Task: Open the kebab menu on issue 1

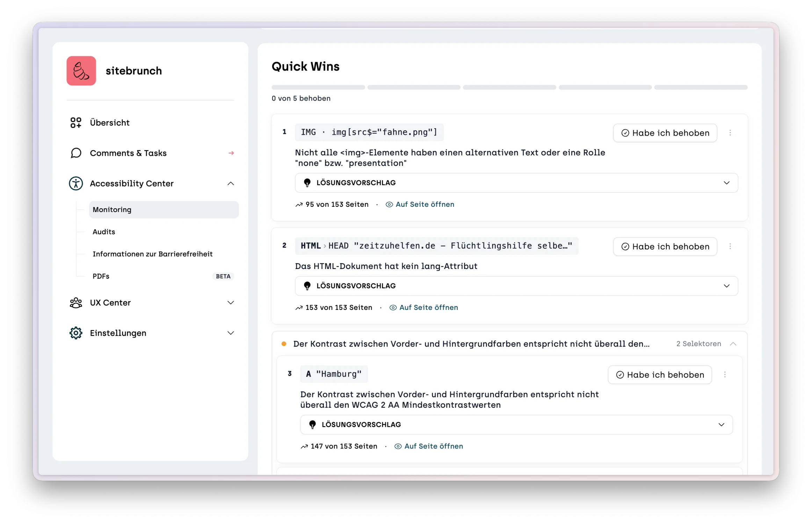Action: pos(730,133)
